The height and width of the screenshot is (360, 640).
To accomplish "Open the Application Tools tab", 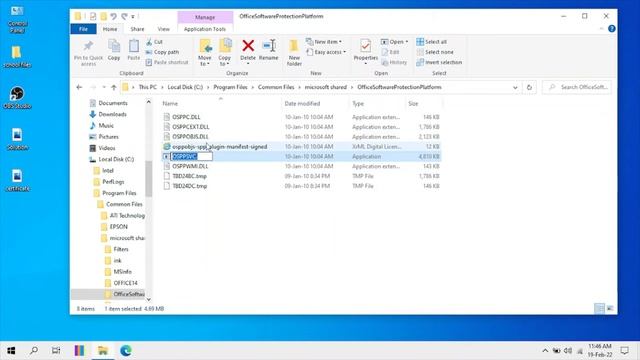I will [x=205, y=29].
